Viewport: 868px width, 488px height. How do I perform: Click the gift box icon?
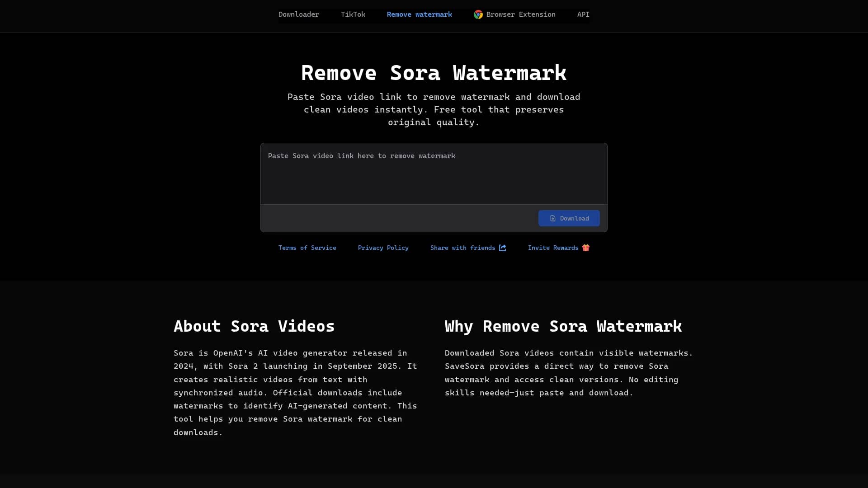[x=586, y=248]
